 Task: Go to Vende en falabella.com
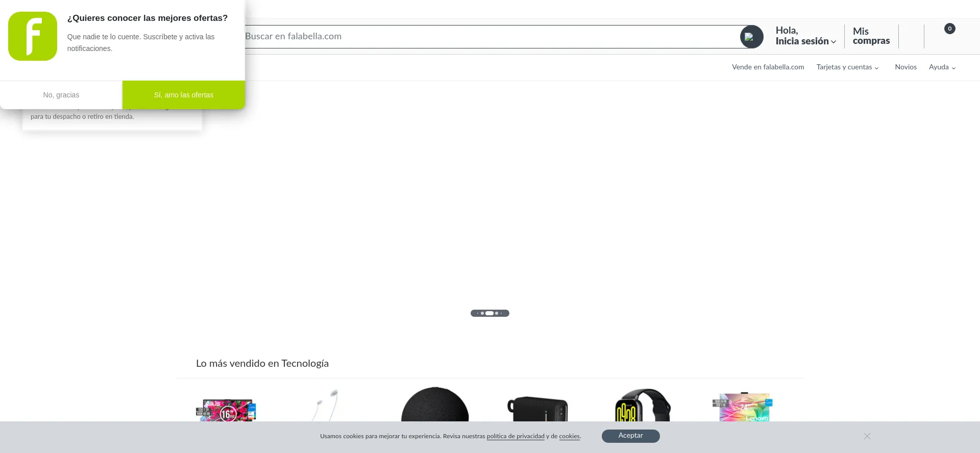click(768, 67)
